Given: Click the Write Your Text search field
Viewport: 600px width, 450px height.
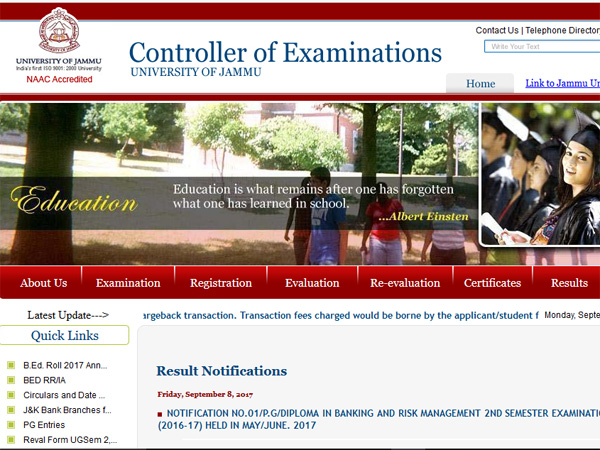Looking at the screenshot, I should (x=543, y=47).
